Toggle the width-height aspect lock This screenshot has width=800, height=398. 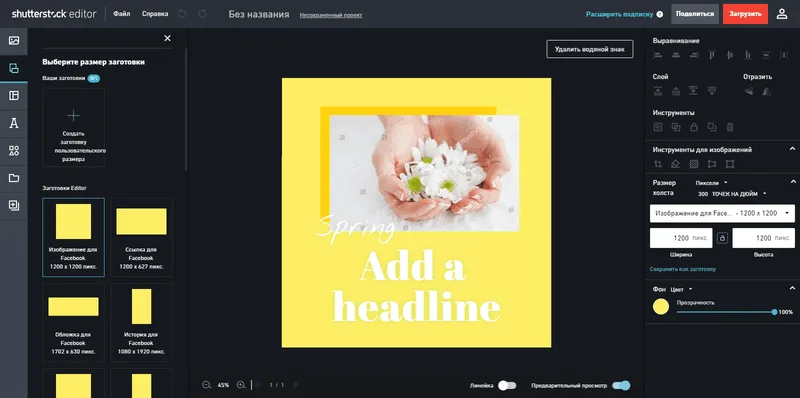pyautogui.click(x=722, y=238)
